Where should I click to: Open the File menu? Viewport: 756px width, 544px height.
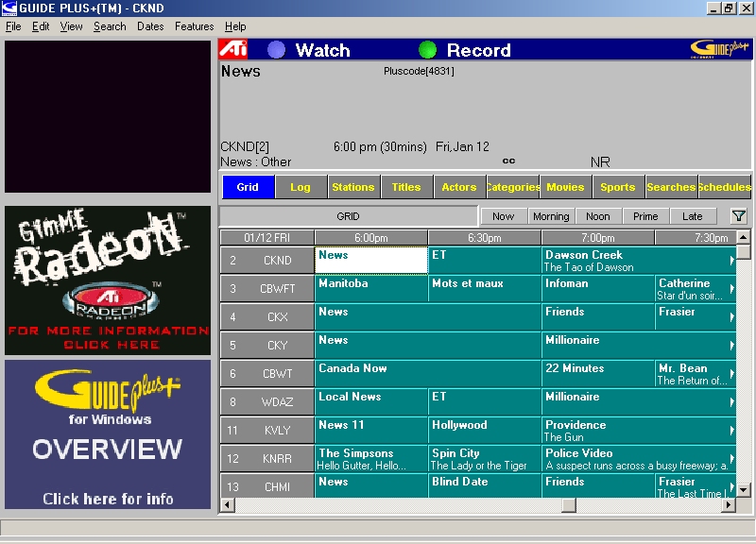pyautogui.click(x=13, y=26)
